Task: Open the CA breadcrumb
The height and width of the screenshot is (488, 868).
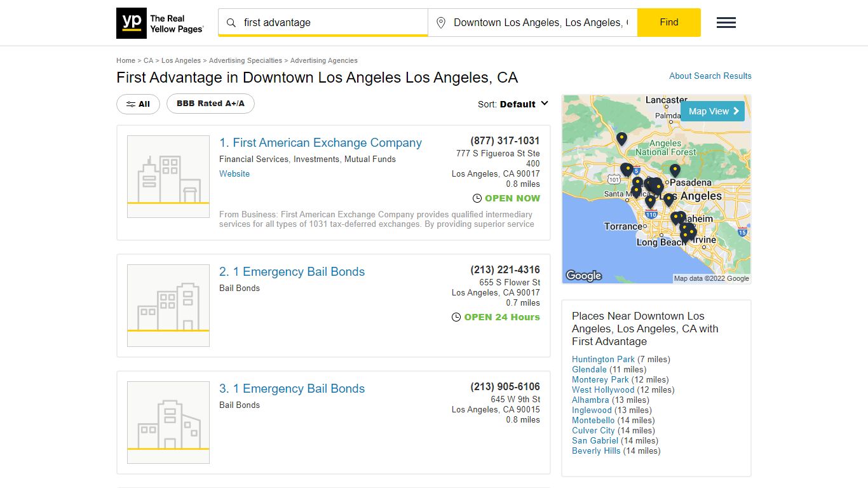Action: 148,60
